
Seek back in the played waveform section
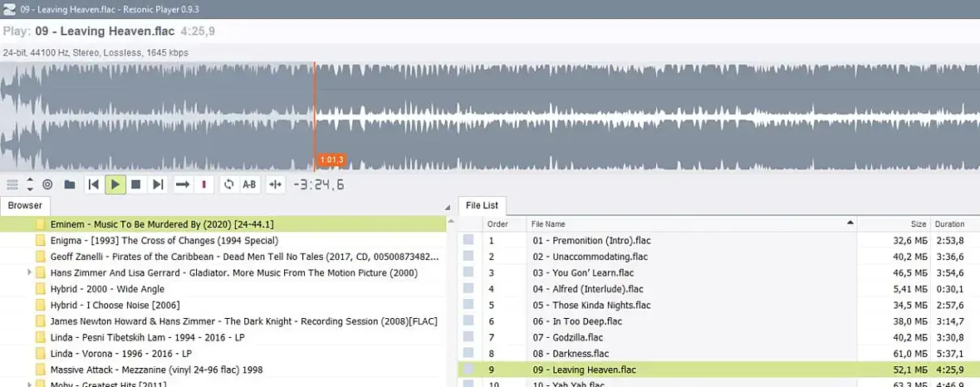pyautogui.click(x=156, y=116)
